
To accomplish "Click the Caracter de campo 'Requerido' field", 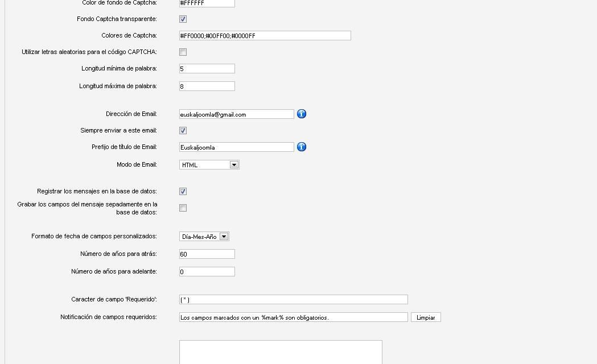I will coord(294,300).
